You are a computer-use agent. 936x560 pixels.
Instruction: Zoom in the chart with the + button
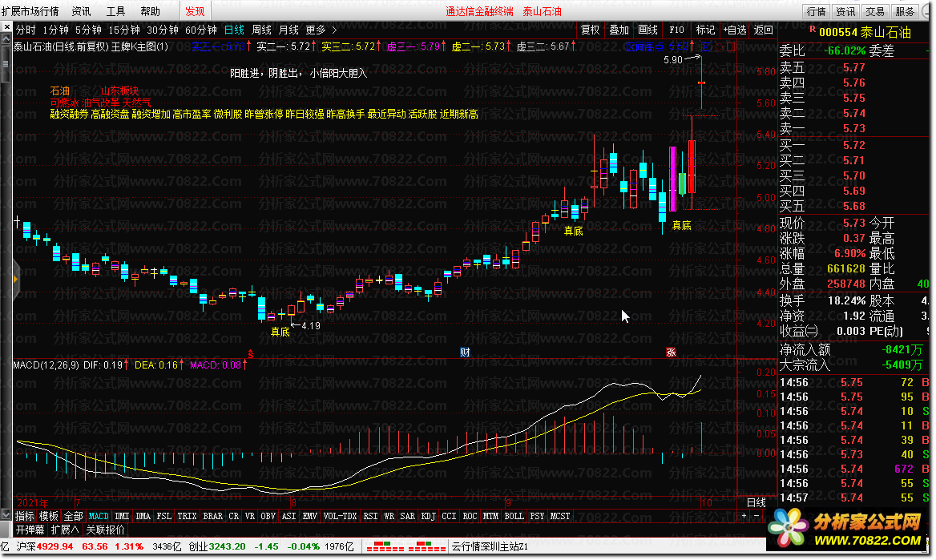[744, 516]
